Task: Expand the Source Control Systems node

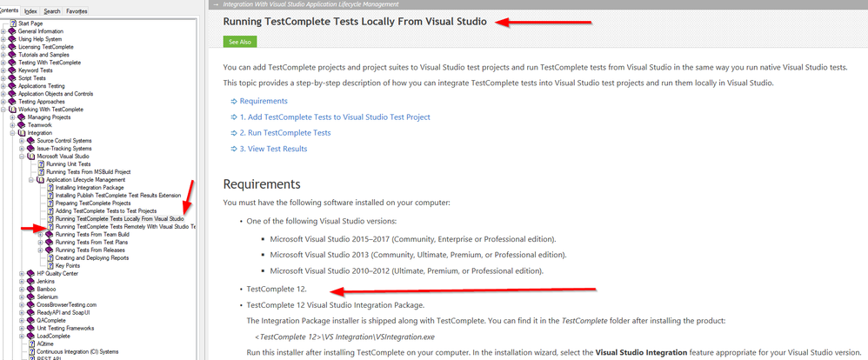Action: (x=23, y=141)
